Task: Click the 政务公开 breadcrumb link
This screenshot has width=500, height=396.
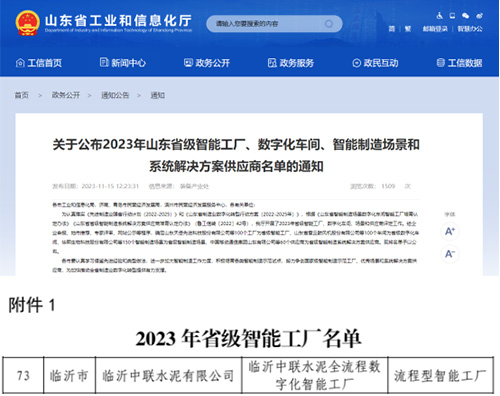Action: tap(66, 95)
